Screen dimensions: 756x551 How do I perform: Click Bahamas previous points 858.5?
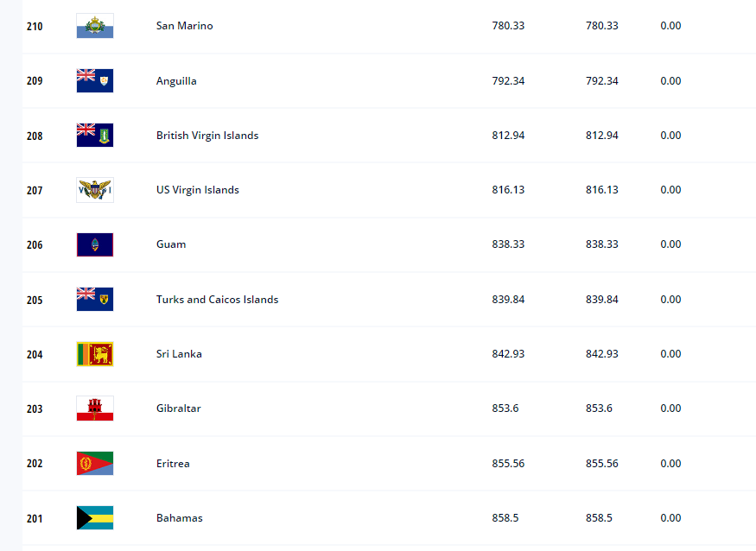599,517
